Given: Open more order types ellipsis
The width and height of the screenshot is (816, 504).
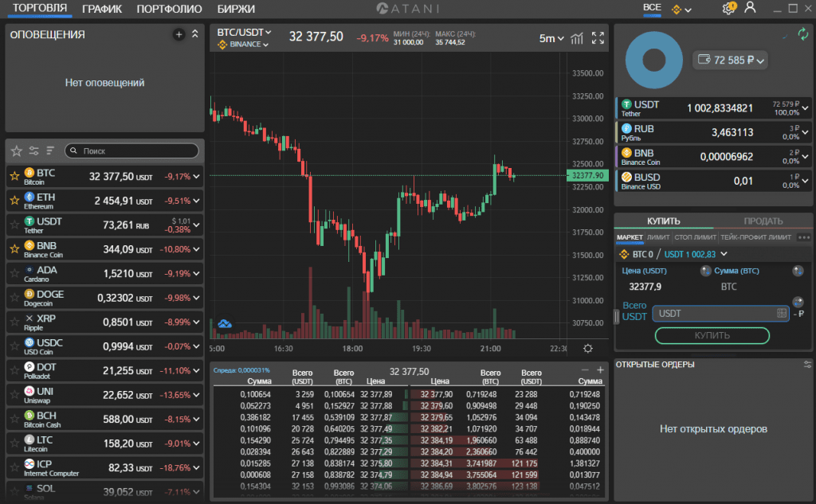Looking at the screenshot, I should (x=804, y=238).
